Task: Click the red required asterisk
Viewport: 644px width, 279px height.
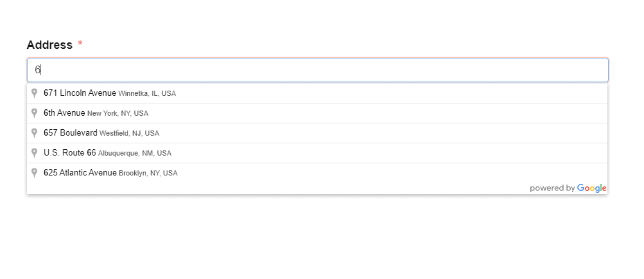Action: click(80, 44)
